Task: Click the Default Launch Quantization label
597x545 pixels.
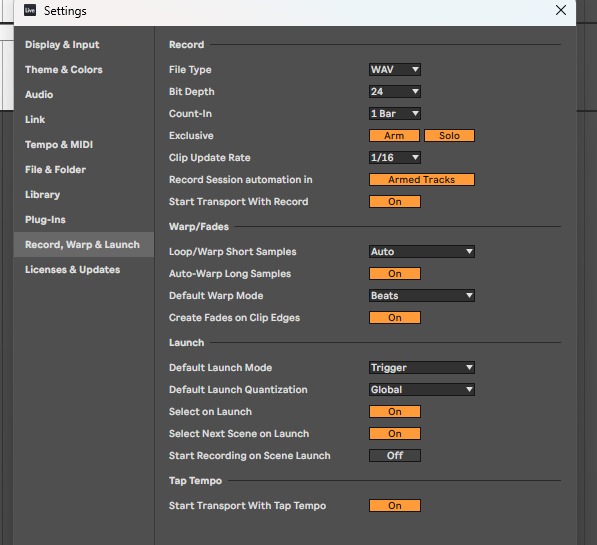Action: pos(238,390)
